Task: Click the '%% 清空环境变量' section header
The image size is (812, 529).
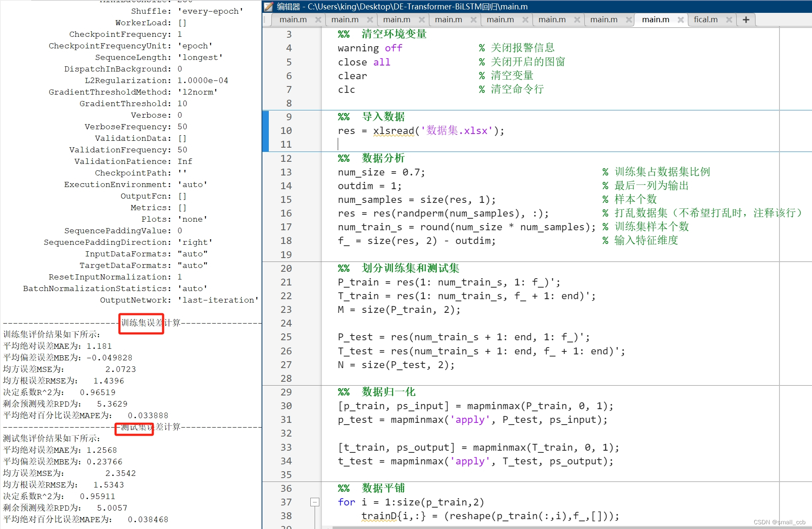Action: pos(382,34)
